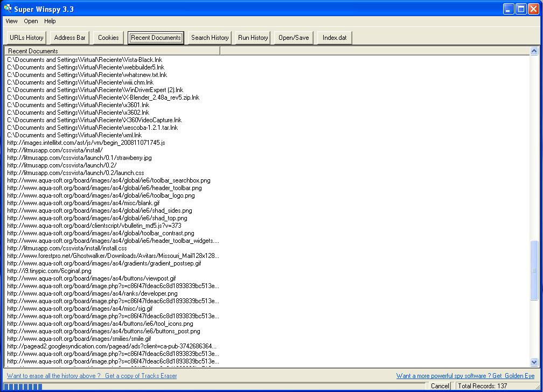Select the toolbar_logo.png URL entry
This screenshot has height=392, width=543.
tap(101, 195)
